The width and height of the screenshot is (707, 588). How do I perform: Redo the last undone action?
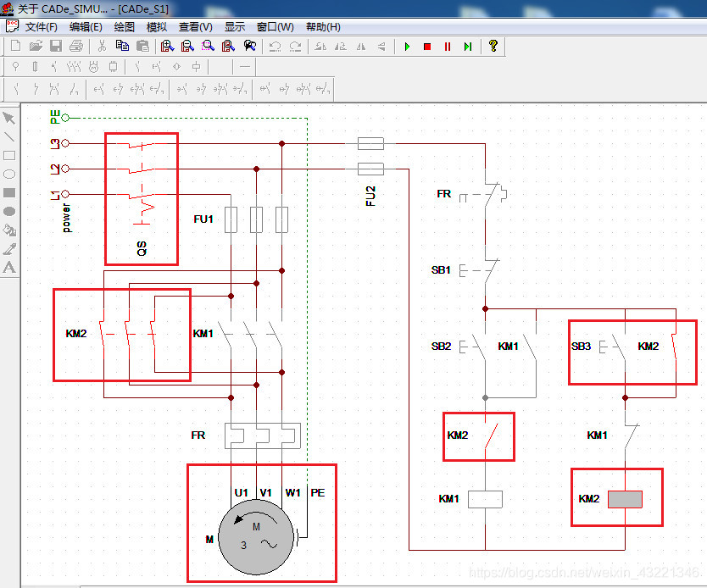[295, 47]
